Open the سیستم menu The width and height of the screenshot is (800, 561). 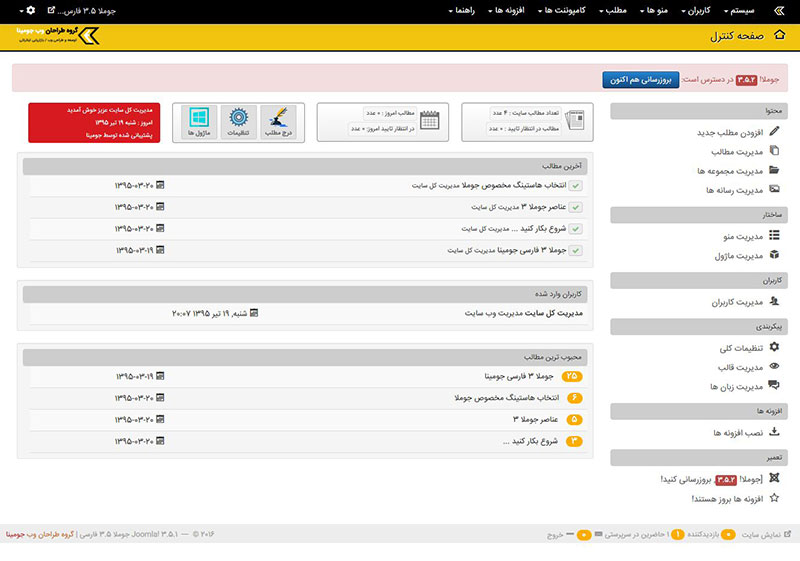pyautogui.click(x=738, y=10)
